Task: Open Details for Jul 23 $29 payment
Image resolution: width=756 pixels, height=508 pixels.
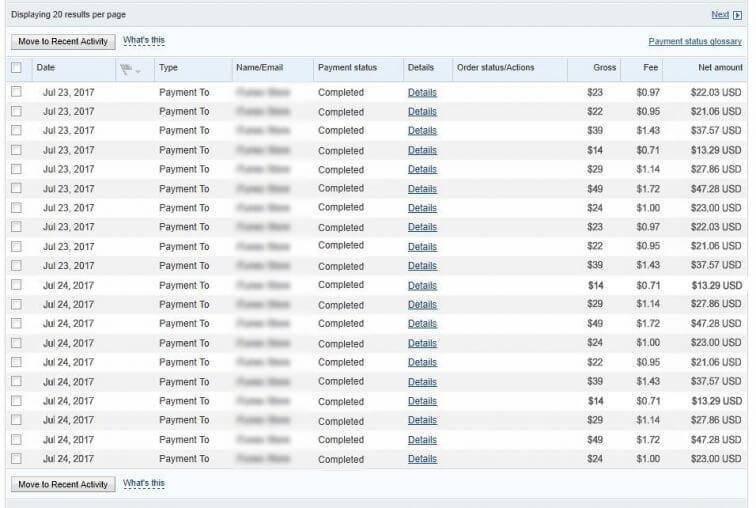Action: coord(422,169)
